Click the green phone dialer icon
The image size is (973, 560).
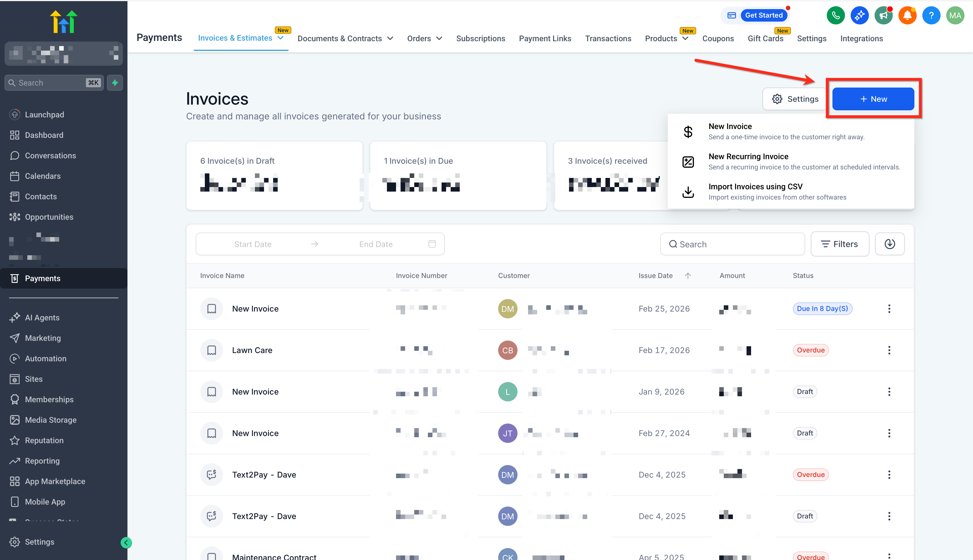pos(836,15)
